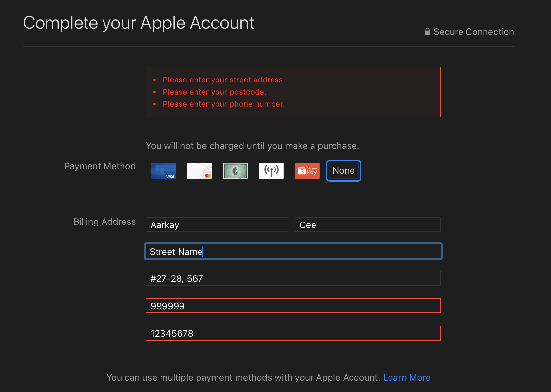Open the Learn More link
The width and height of the screenshot is (551, 392).
pos(407,377)
